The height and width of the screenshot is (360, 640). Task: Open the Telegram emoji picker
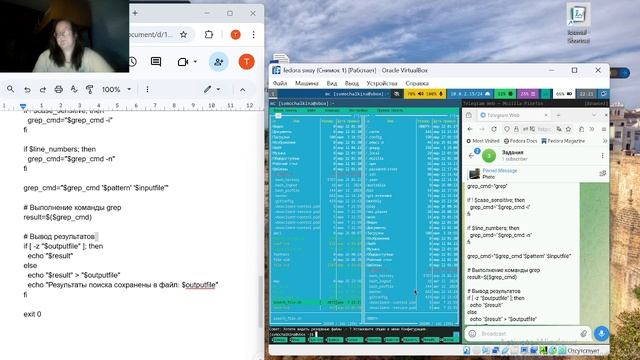pyautogui.click(x=472, y=333)
